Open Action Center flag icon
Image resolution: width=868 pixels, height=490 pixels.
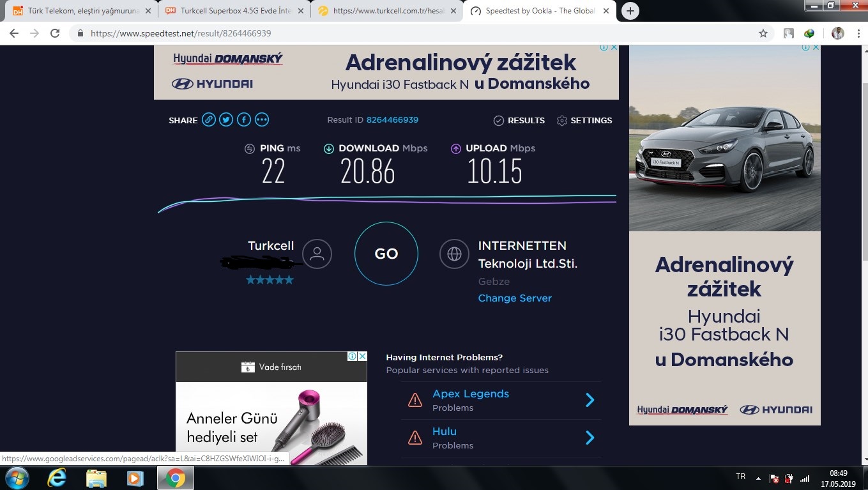click(x=774, y=478)
